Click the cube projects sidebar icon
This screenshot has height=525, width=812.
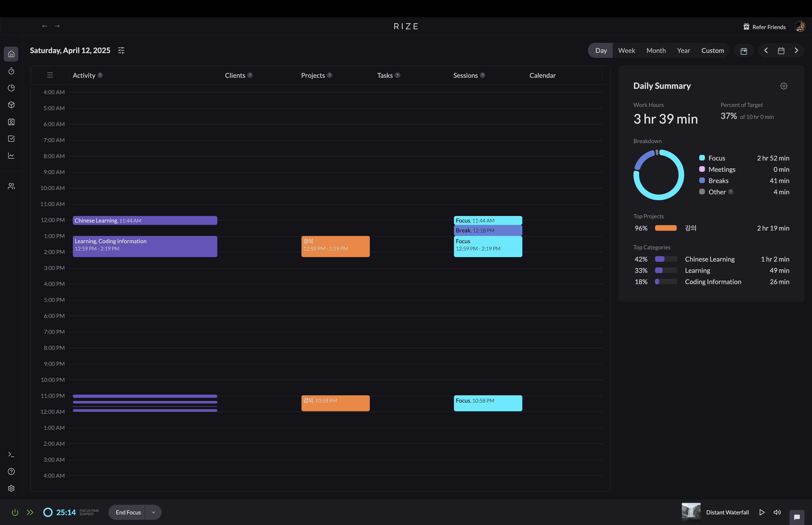[x=11, y=105]
